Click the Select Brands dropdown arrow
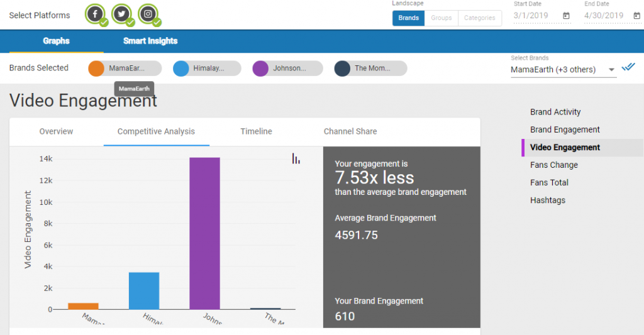 point(611,70)
